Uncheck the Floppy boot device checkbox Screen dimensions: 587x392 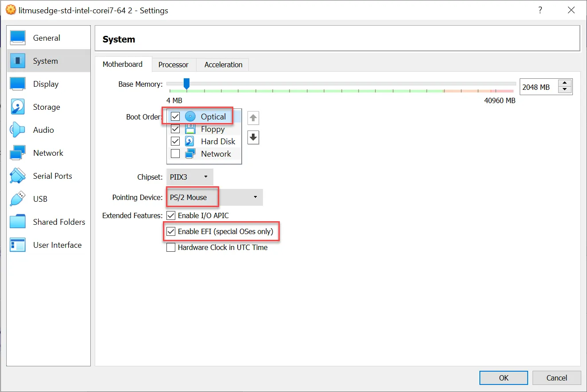point(175,129)
